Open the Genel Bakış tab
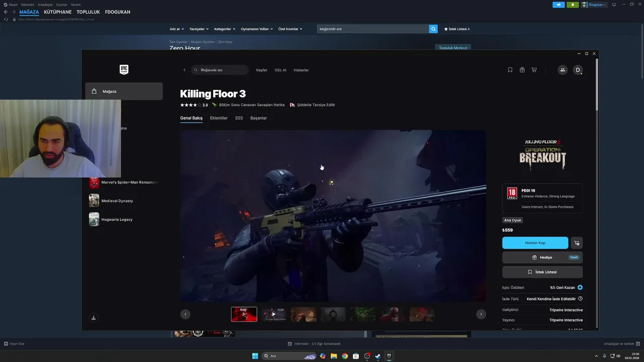644x362 pixels. point(191,118)
